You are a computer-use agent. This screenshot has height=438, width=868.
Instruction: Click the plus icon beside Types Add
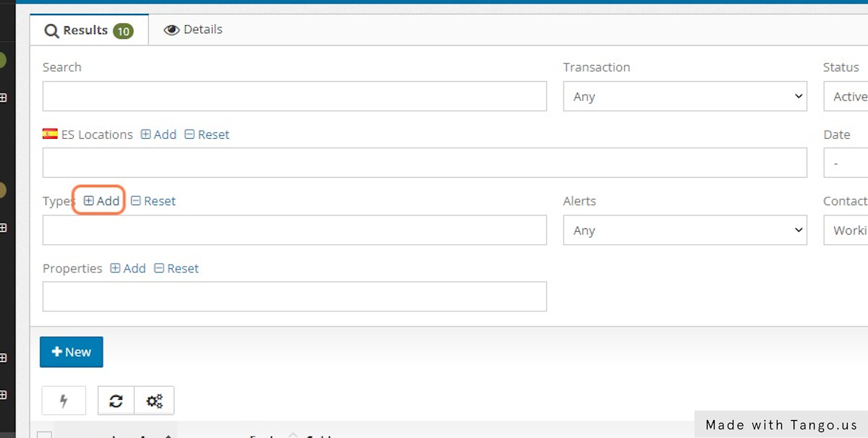[88, 201]
